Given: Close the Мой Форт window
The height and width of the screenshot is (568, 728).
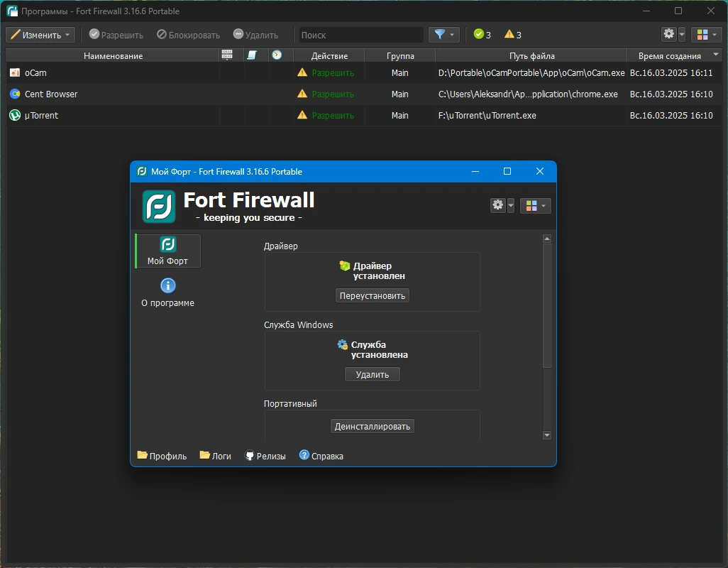Looking at the screenshot, I should (539, 171).
